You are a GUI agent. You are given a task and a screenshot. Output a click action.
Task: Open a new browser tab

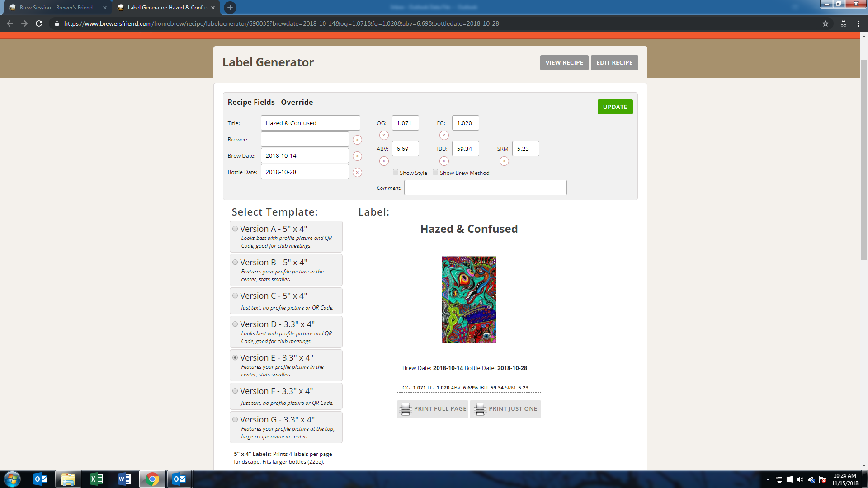[230, 8]
